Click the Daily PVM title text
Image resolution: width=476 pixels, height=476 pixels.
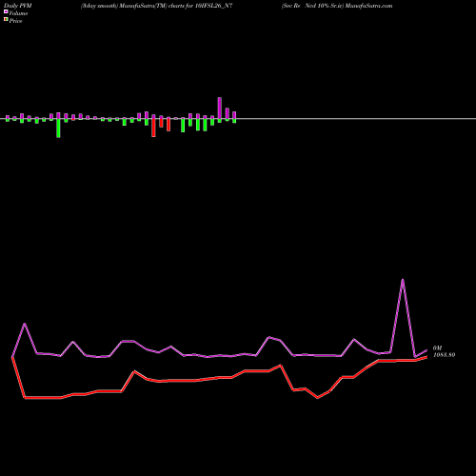[x=18, y=6]
